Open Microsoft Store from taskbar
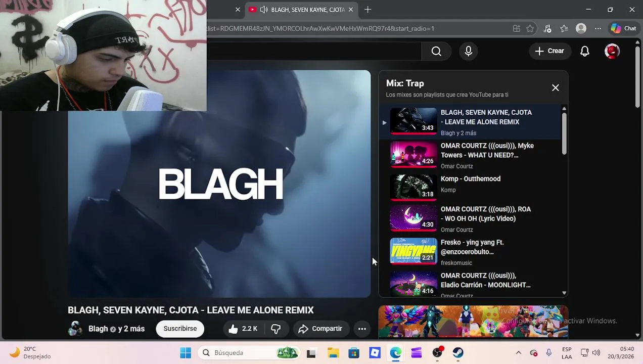 [354, 353]
